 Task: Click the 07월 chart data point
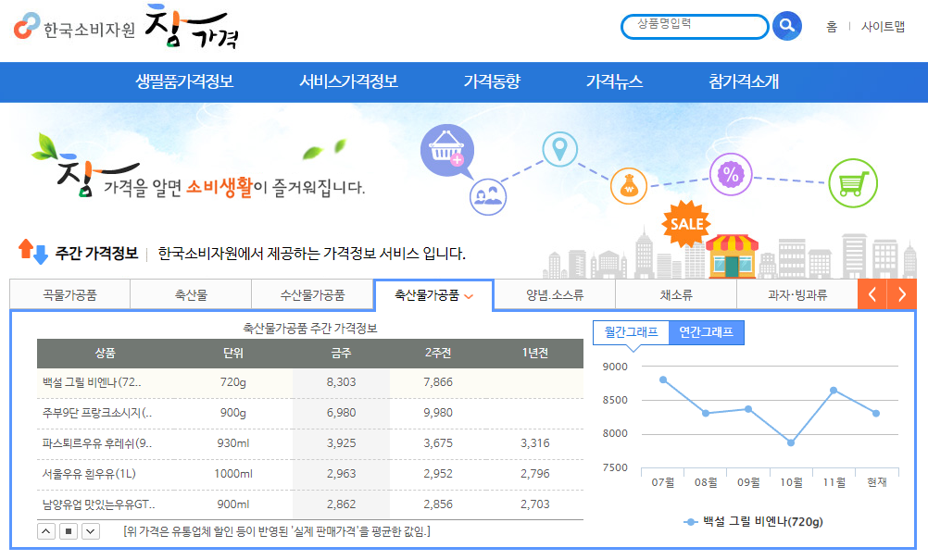[663, 380]
